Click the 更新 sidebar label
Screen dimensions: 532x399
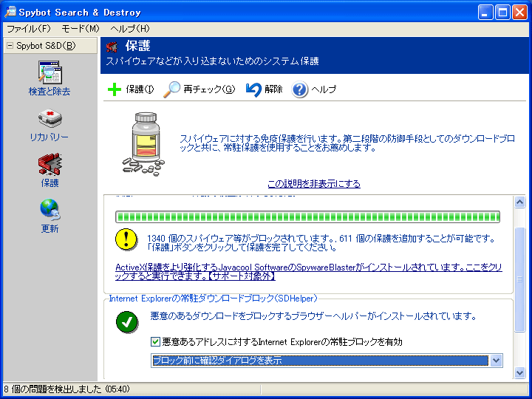[x=50, y=228]
